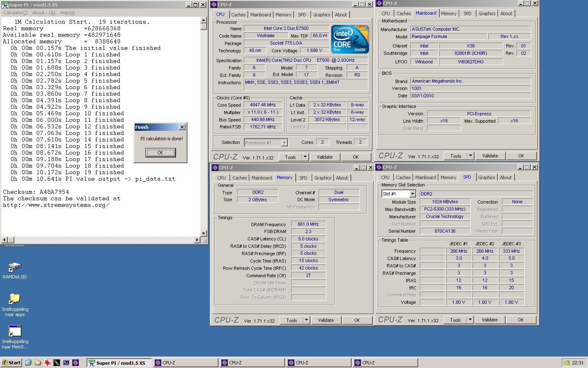Click the Rampage Formula model field
Viewport: 588px width, 368px height.
point(449,36)
